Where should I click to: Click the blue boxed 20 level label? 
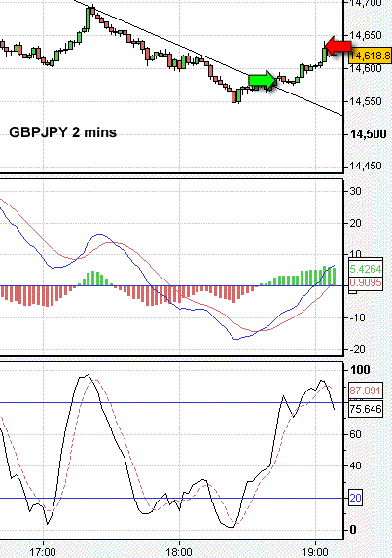coord(355,498)
